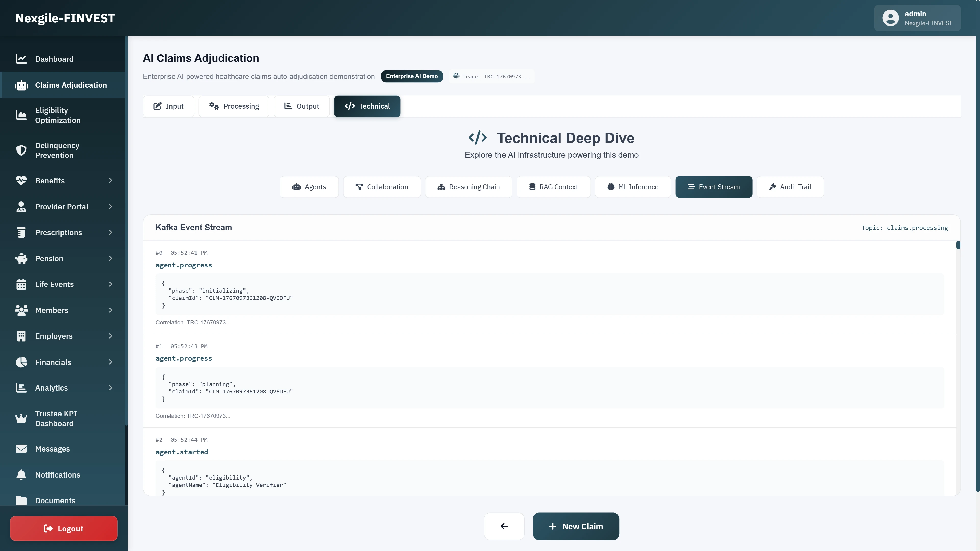Click the admin profile avatar icon
Viewport: 980px width, 551px height.
coord(891,18)
